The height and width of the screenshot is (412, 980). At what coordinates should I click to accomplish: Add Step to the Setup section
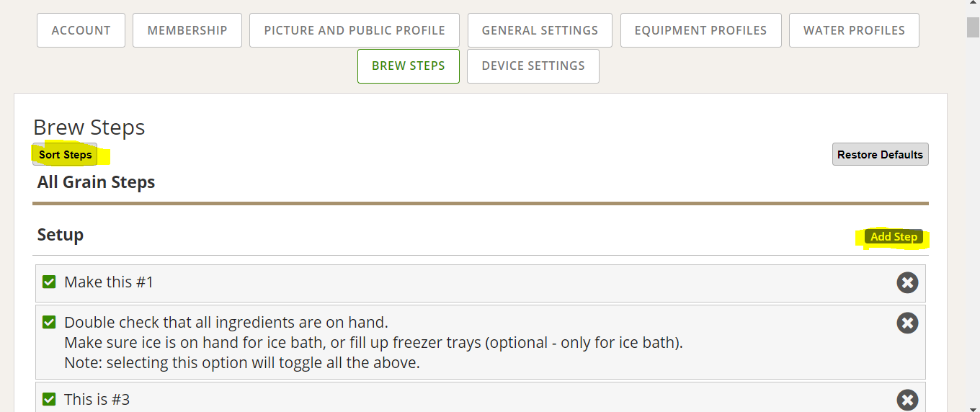pos(894,237)
